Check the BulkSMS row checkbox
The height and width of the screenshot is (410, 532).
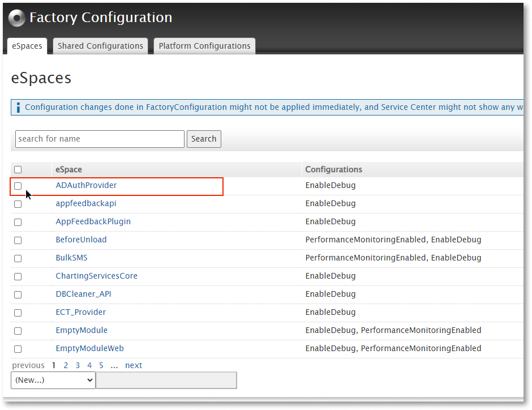pyautogui.click(x=18, y=258)
